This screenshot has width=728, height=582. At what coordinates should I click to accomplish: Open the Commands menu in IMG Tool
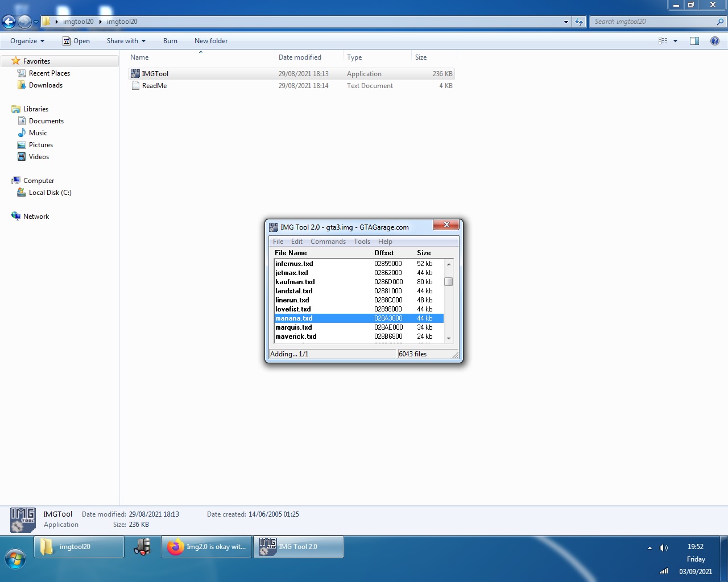tap(328, 242)
